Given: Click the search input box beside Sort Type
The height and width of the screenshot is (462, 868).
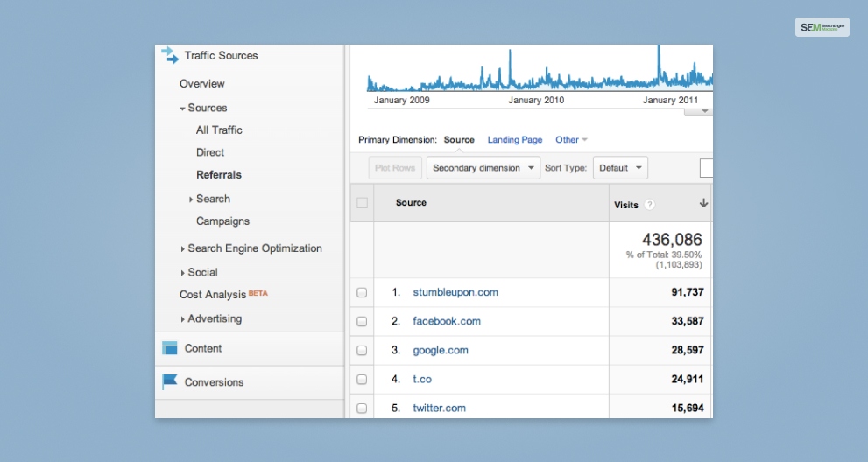Looking at the screenshot, I should [706, 168].
